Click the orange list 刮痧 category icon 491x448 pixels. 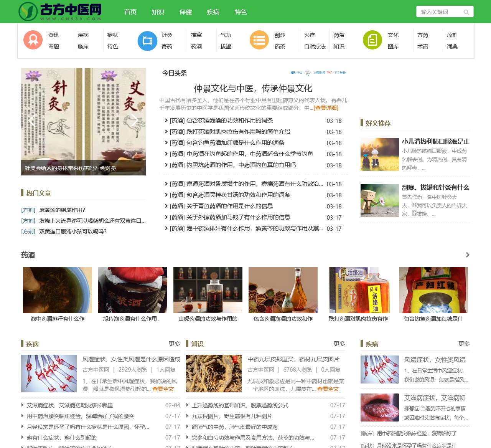259,40
